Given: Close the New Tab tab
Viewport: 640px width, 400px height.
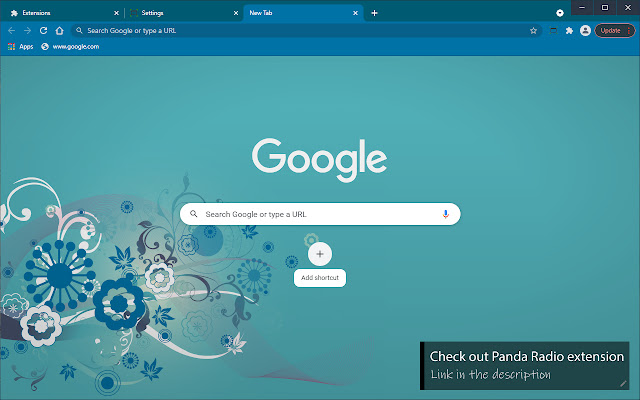Looking at the screenshot, I should tap(356, 13).
